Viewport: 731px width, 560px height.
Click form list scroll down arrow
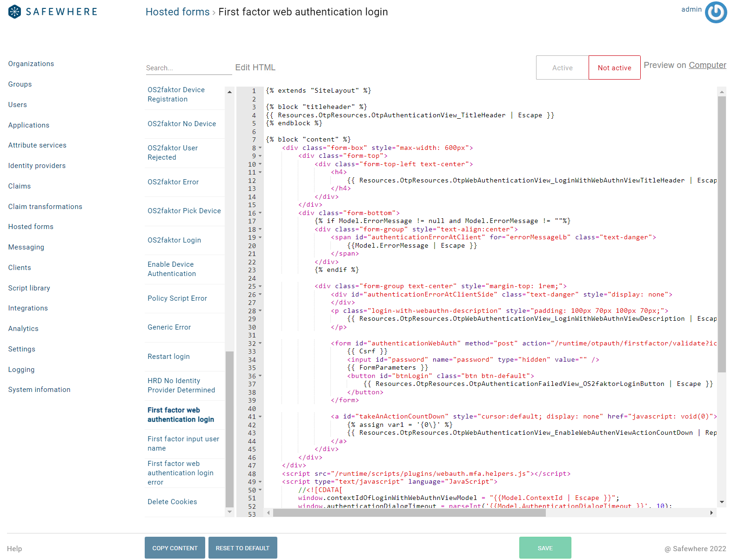(x=229, y=512)
